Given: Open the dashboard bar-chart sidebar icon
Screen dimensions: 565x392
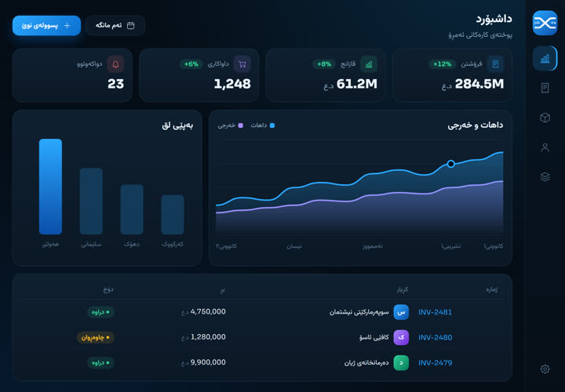Looking at the screenshot, I should pyautogui.click(x=545, y=58).
